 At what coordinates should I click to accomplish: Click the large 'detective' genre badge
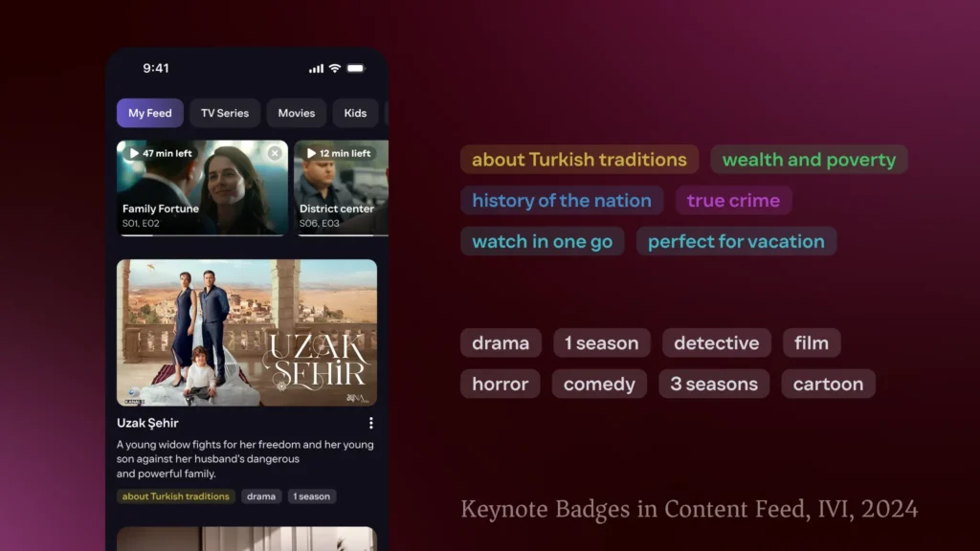[x=717, y=343]
